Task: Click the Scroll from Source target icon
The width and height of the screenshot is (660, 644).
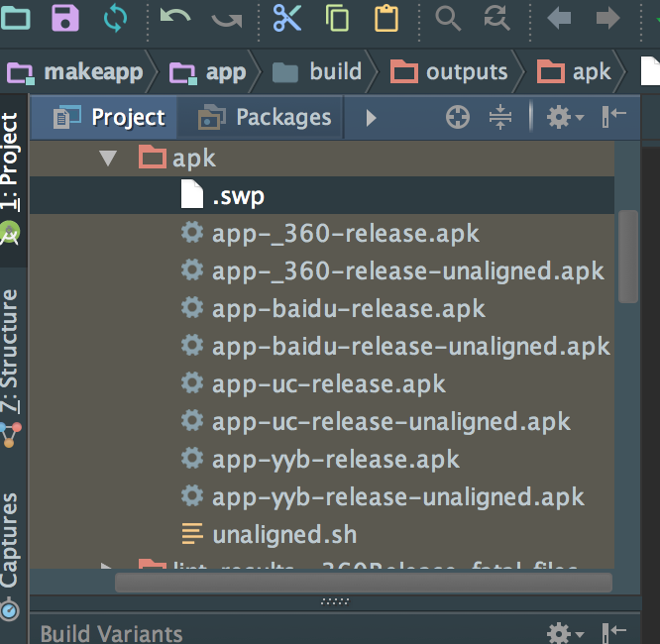Action: pyautogui.click(x=457, y=118)
